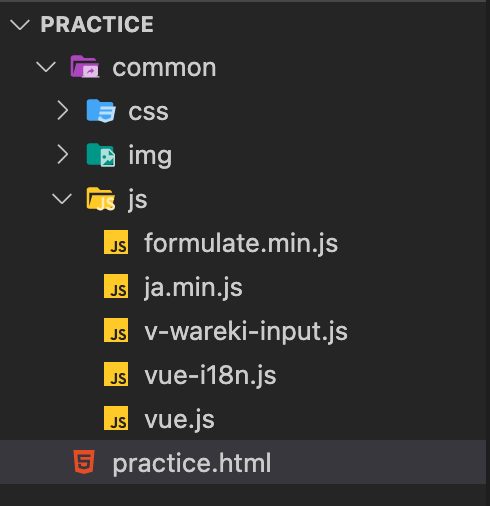Collapse the common folder chevron

coord(46,67)
